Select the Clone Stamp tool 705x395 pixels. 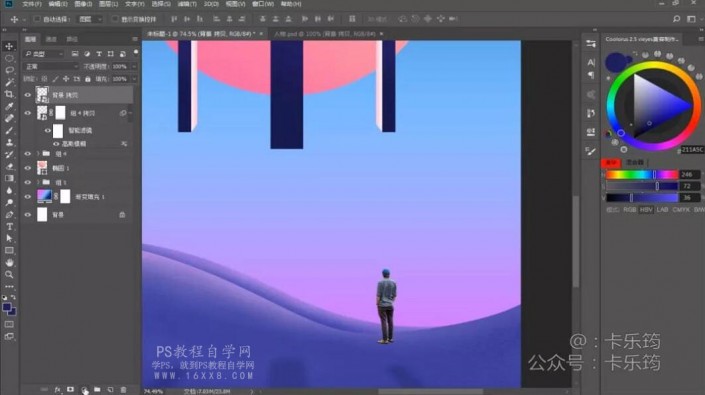pos(9,142)
